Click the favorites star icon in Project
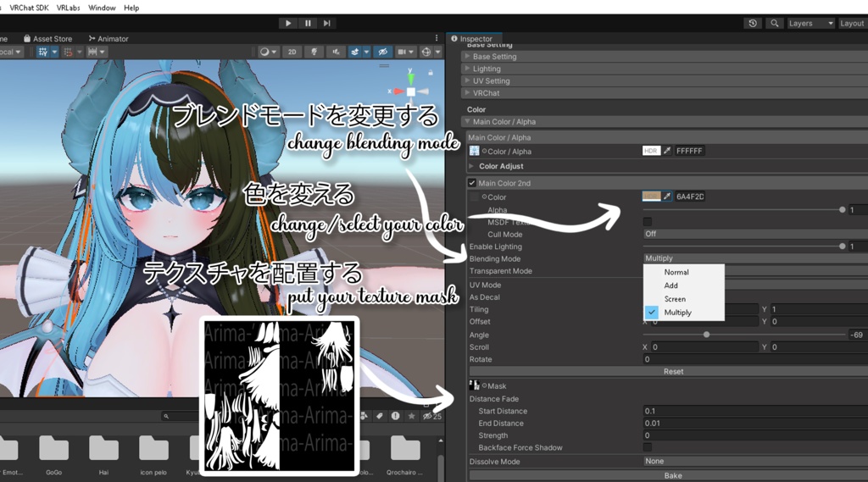Viewport: 868px width, 482px height. pyautogui.click(x=411, y=416)
